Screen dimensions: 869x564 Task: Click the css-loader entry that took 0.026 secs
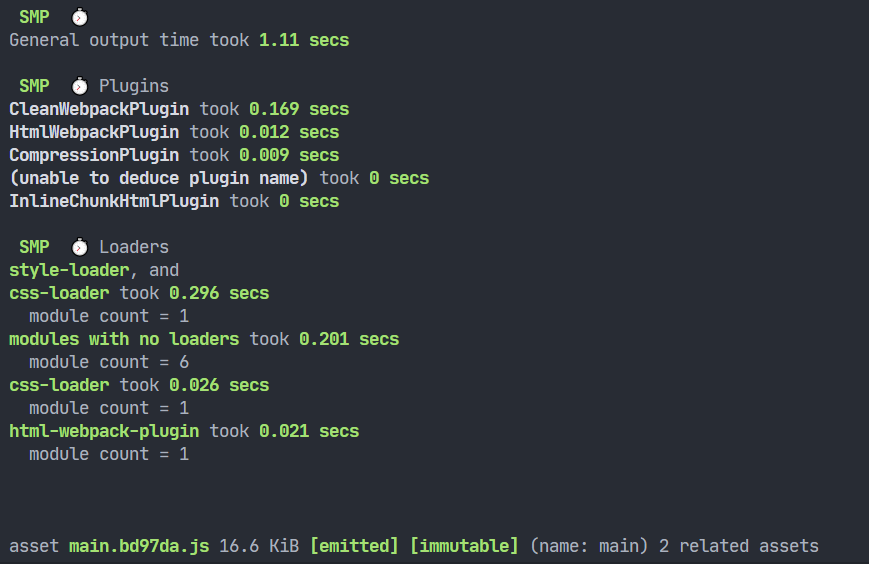tap(59, 385)
